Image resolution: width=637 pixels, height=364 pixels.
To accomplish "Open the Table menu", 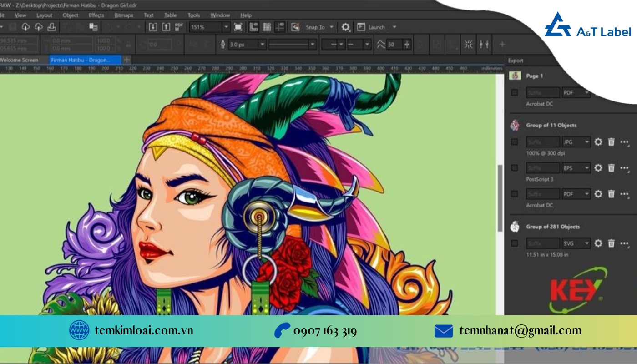I will [171, 15].
